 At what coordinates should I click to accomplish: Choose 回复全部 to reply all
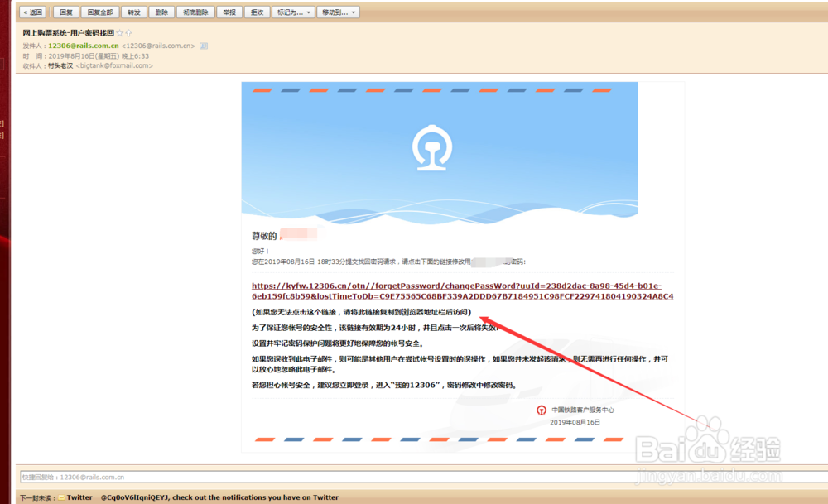click(x=100, y=12)
